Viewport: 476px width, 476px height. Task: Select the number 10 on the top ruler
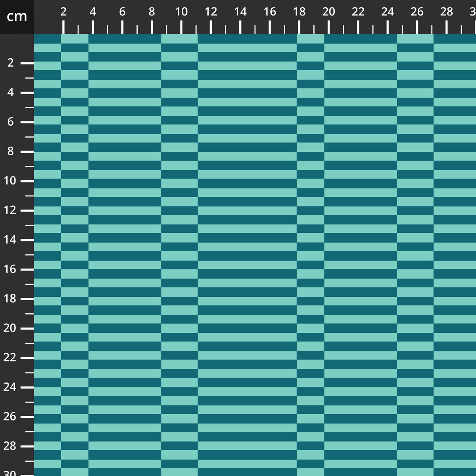click(x=182, y=12)
